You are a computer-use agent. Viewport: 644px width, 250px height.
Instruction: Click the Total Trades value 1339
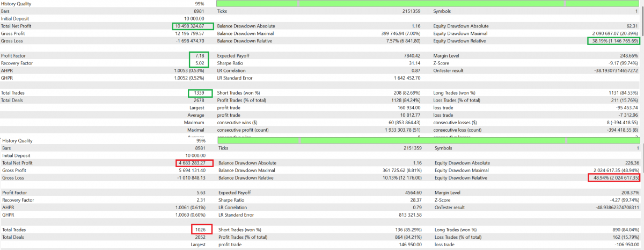tap(199, 93)
